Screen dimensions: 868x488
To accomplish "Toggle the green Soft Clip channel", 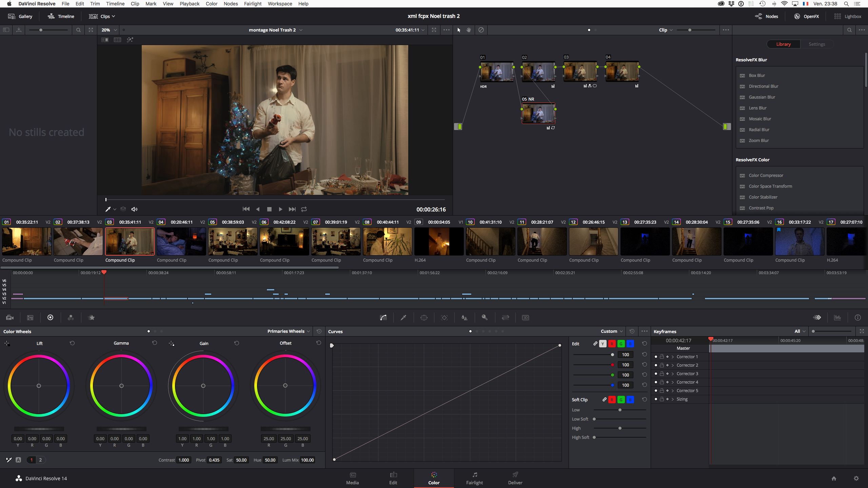I will pos(621,400).
